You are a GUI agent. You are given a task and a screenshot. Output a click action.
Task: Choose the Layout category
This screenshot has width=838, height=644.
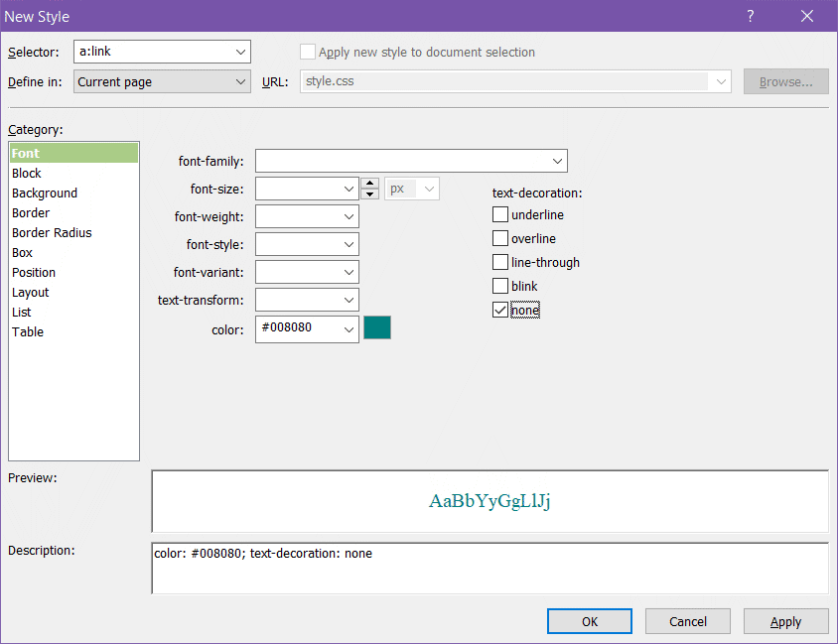pos(31,293)
